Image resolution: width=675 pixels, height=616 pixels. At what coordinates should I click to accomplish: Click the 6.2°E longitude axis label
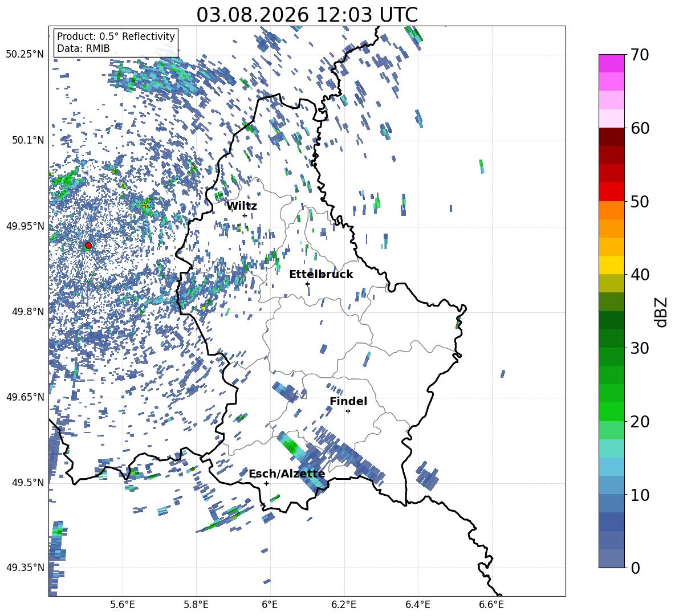tap(344, 605)
